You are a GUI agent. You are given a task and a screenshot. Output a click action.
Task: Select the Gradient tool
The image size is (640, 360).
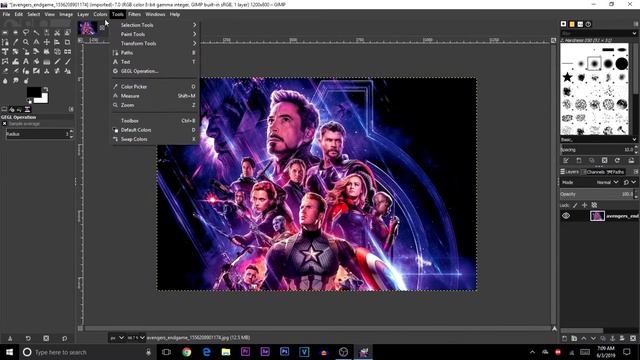tap(47, 62)
